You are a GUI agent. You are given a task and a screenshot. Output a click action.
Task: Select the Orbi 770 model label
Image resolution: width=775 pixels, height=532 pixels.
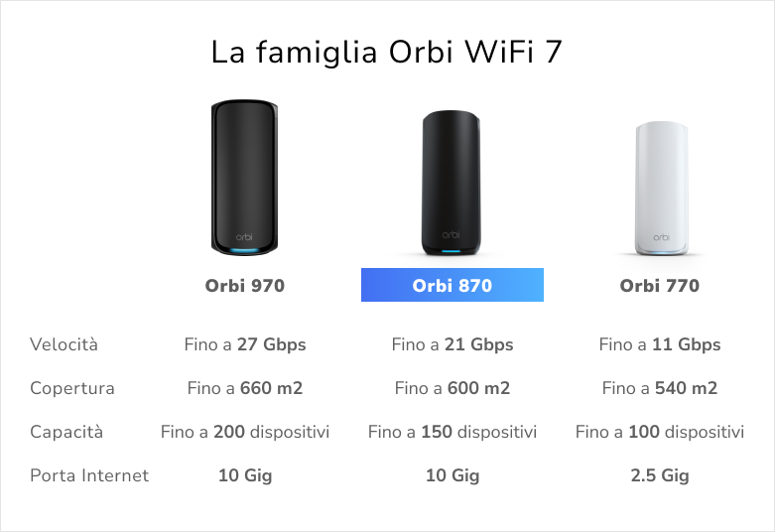[x=660, y=286]
